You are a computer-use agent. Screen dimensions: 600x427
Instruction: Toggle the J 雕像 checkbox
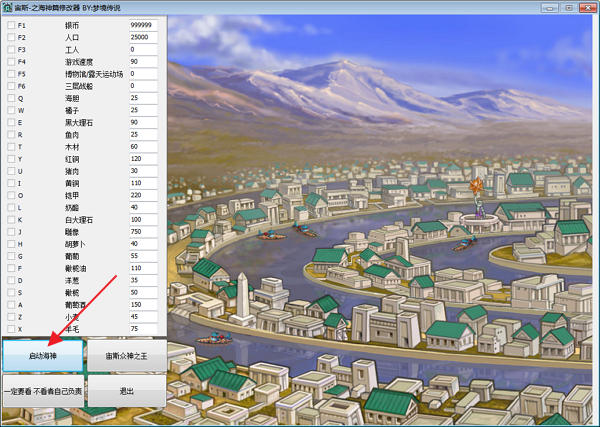(11, 232)
